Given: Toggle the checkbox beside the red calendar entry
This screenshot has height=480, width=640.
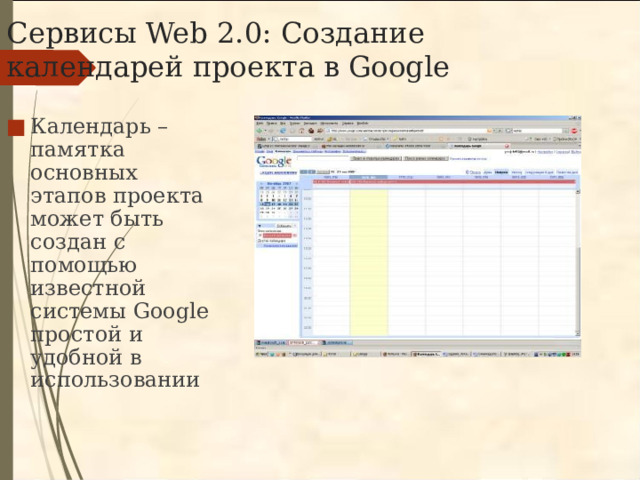Looking at the screenshot, I should (x=260, y=236).
